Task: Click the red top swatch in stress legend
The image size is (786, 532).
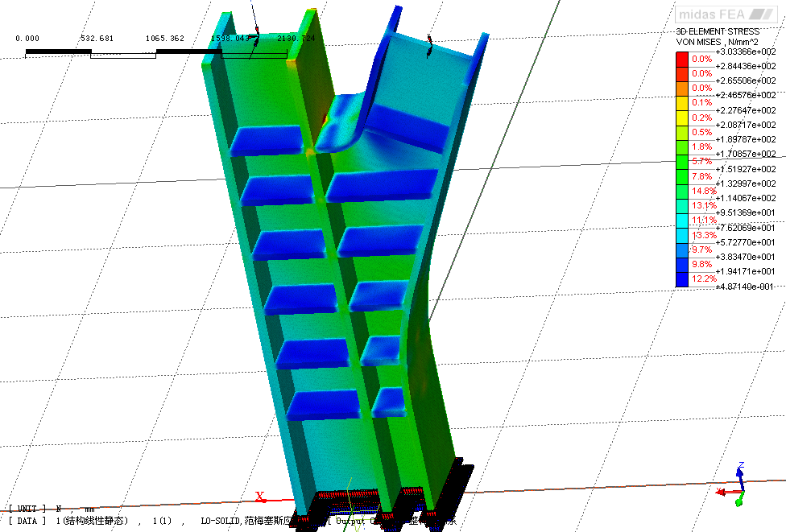Action: pos(682,59)
